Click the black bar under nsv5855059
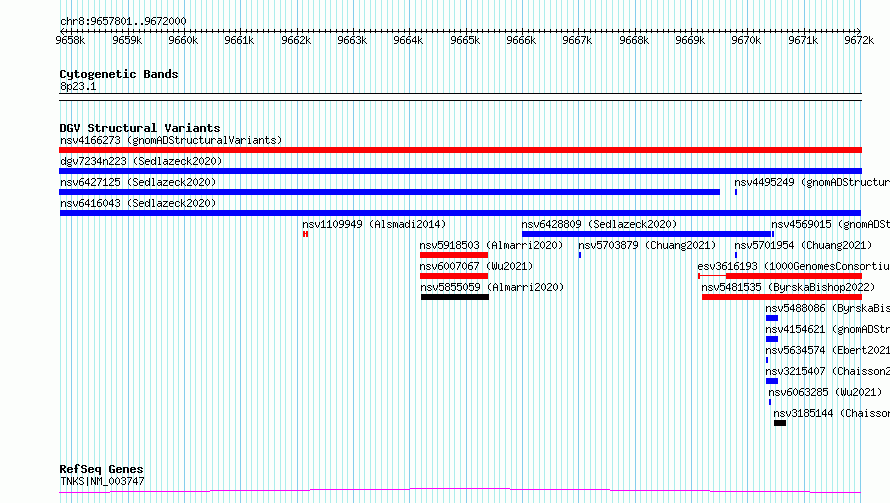 click(x=455, y=297)
